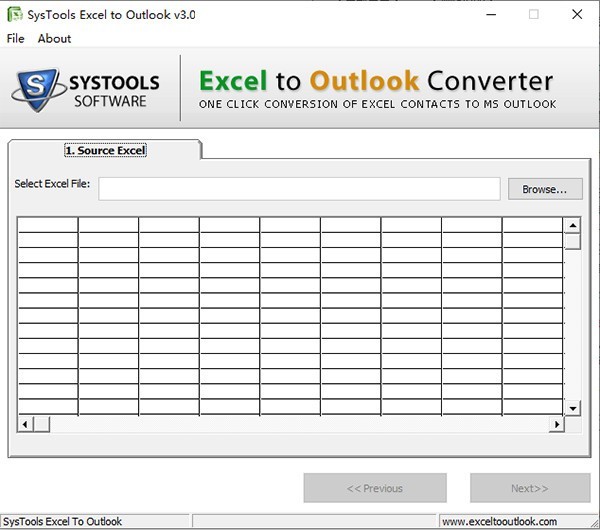Click the disabled Next>> button
Screen dimensions: 600x530
pyautogui.click(x=530, y=488)
